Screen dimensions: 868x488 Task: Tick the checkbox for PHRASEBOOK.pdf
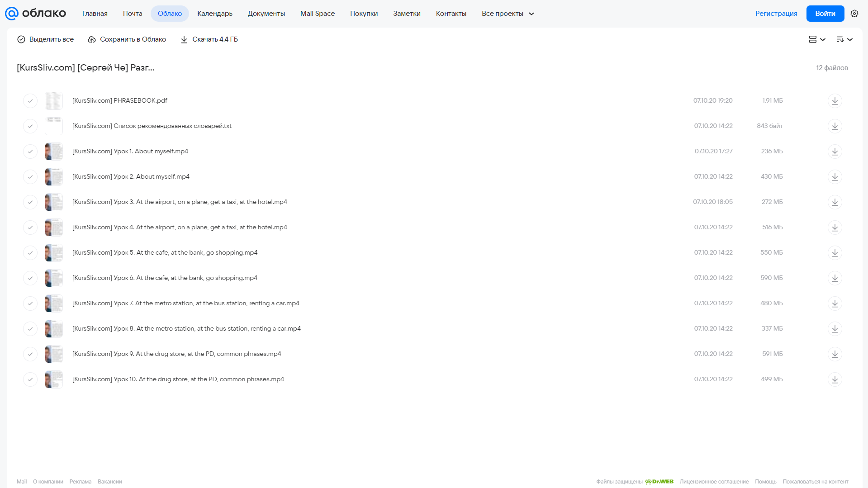click(30, 100)
